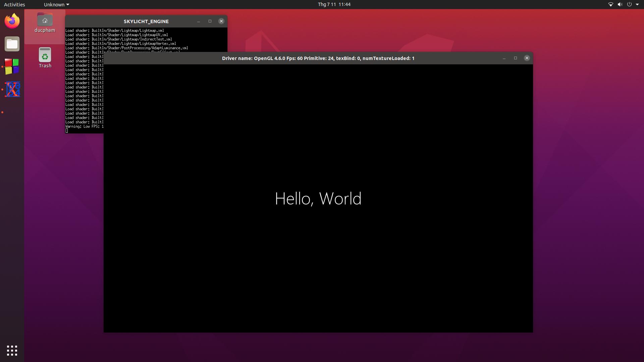Click the SKYLICHT_ENGINE title bar text
This screenshot has height=362, width=644.
click(146, 21)
